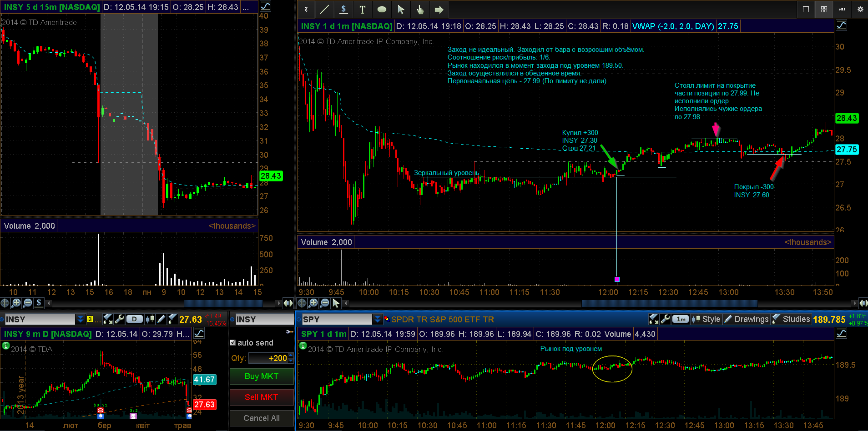Open pencil Drawings icon in INSY daily toolbar
This screenshot has height=431, width=868.
pos(161,319)
